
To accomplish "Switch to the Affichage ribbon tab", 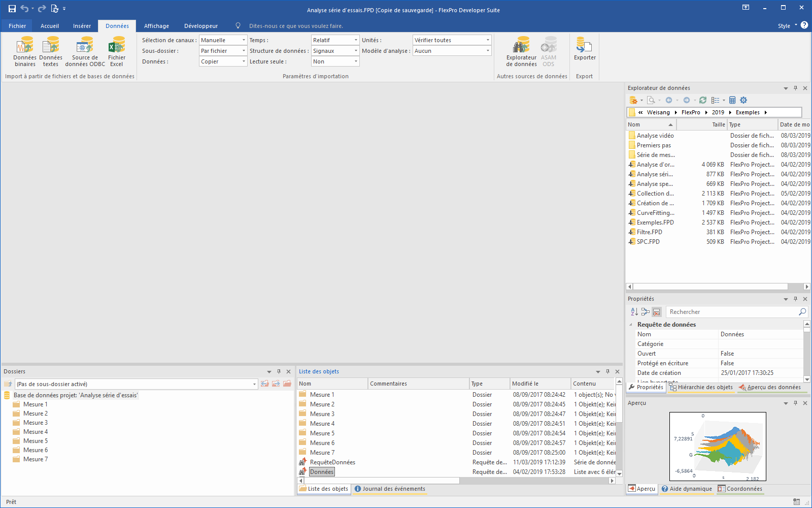I will (156, 26).
